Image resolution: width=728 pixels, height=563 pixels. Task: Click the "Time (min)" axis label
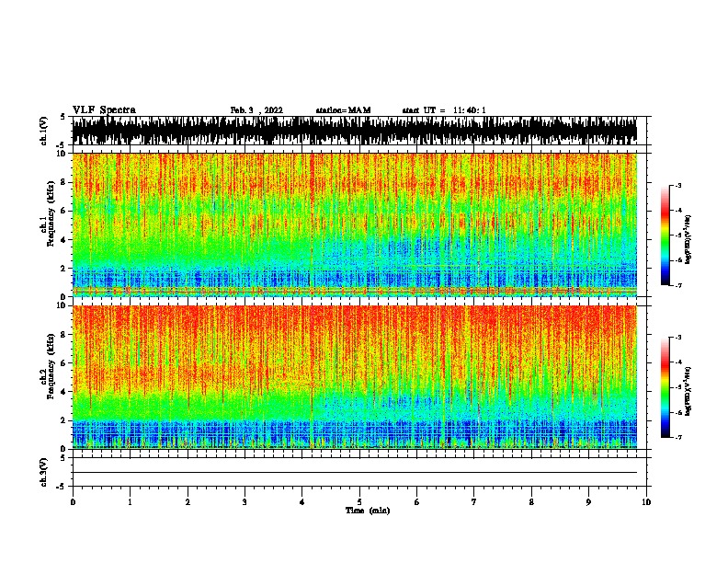368,511
